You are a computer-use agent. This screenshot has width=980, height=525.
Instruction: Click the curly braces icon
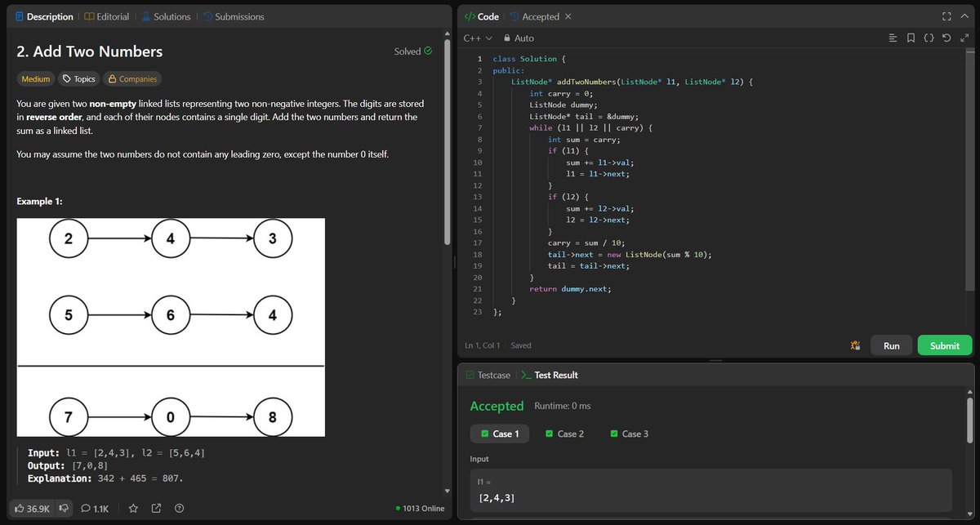tap(929, 38)
